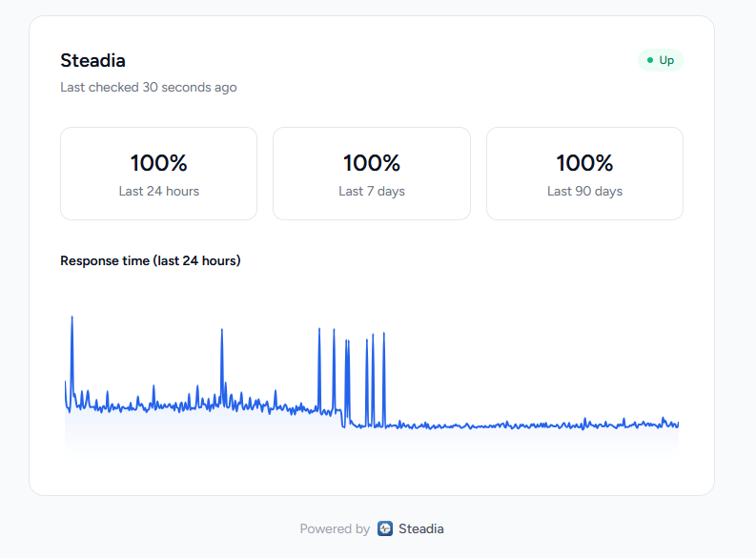The width and height of the screenshot is (756, 558).
Task: Click the 'Last 24 hours' label
Action: [158, 192]
